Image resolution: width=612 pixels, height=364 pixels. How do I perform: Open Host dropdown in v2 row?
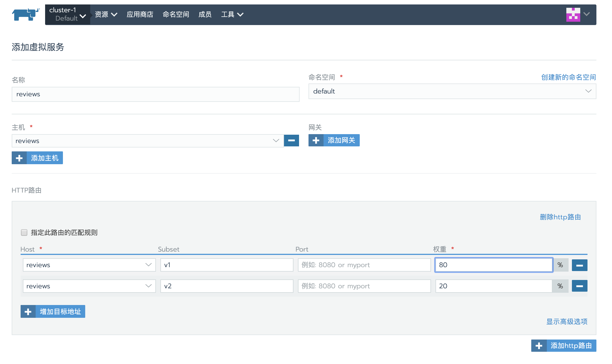[89, 286]
